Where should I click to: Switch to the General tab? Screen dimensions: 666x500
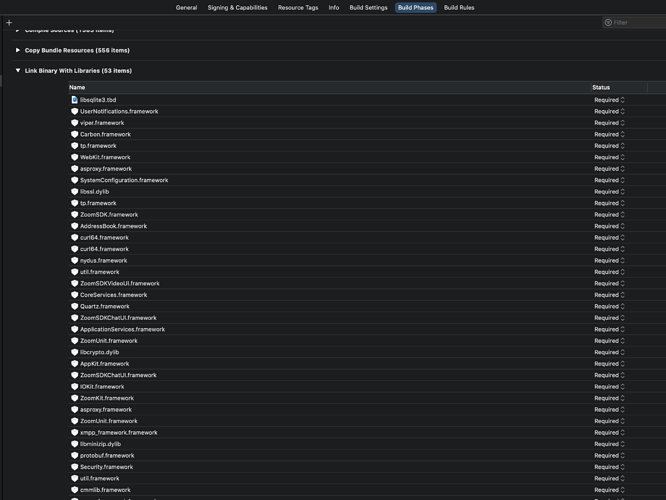[x=186, y=8]
